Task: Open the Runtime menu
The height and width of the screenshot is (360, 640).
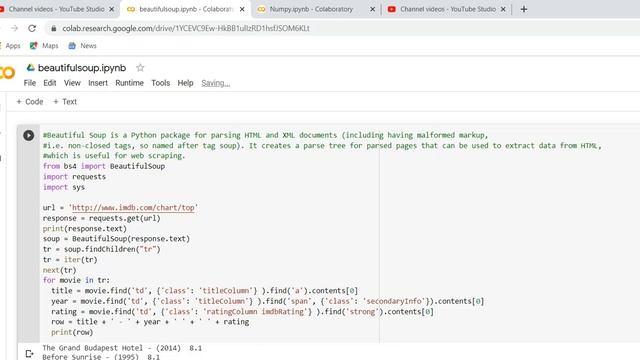Action: (x=129, y=83)
